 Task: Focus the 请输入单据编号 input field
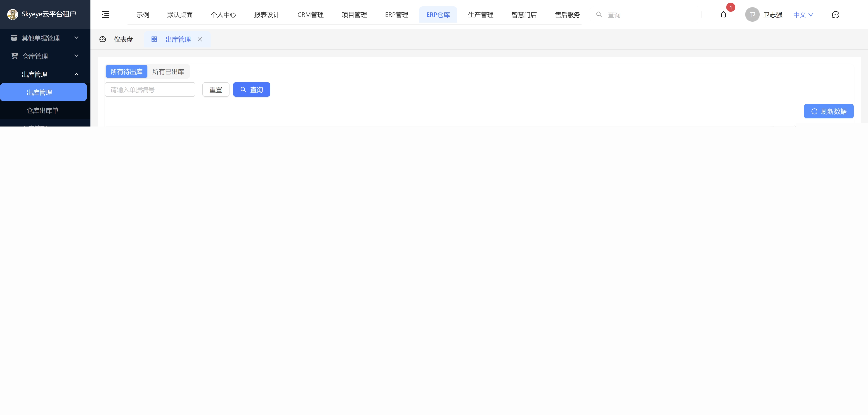pyautogui.click(x=150, y=90)
